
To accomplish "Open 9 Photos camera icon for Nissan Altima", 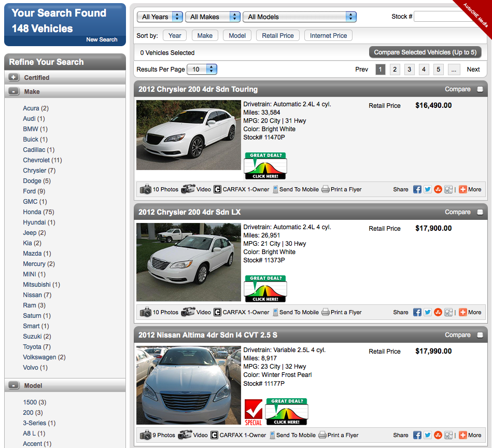I will [x=146, y=435].
